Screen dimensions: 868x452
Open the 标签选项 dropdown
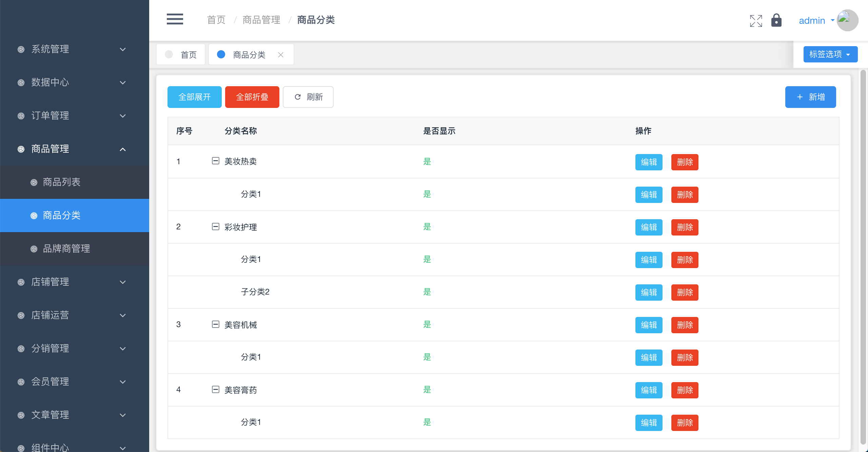pyautogui.click(x=830, y=54)
